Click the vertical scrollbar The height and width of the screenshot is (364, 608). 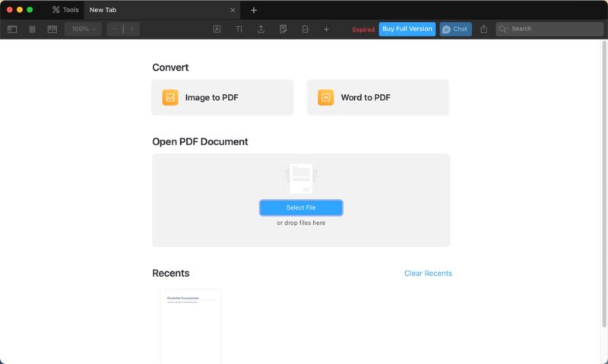click(x=603, y=184)
